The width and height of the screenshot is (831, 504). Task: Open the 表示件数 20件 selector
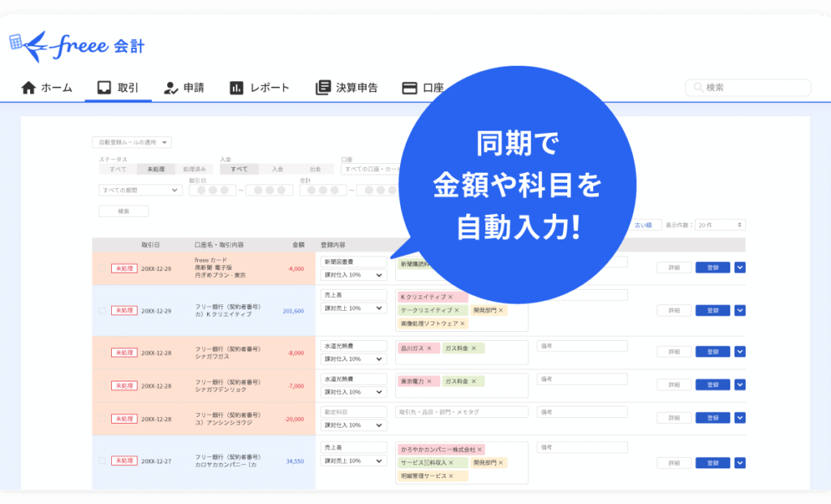tap(720, 225)
